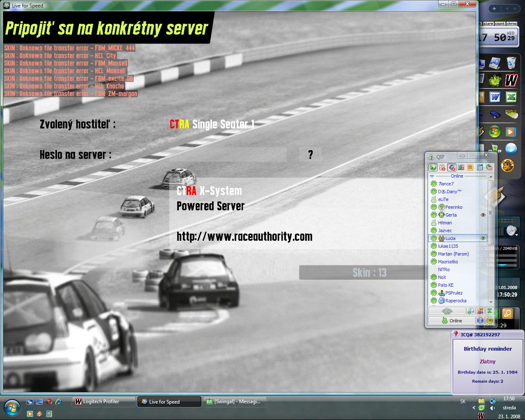Launch Internet Explorer from Quick Launch
Screen dimensions: 525x420
tap(58, 402)
